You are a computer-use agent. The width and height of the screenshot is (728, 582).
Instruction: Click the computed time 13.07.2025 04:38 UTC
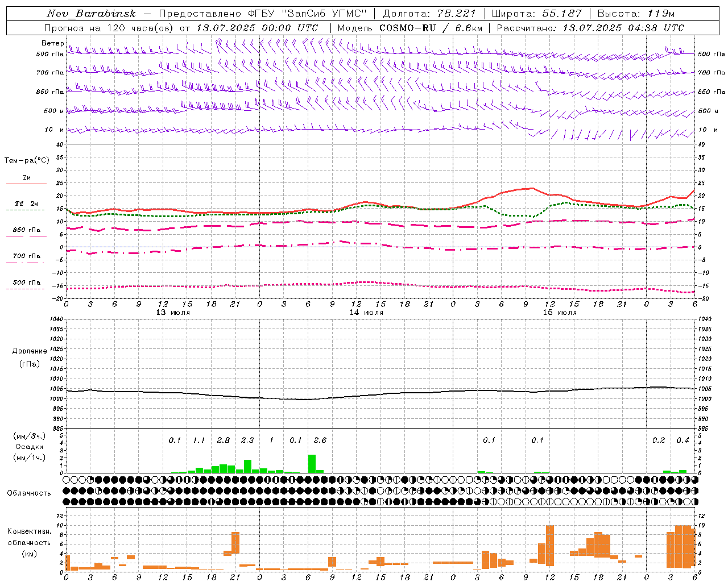[x=623, y=28]
